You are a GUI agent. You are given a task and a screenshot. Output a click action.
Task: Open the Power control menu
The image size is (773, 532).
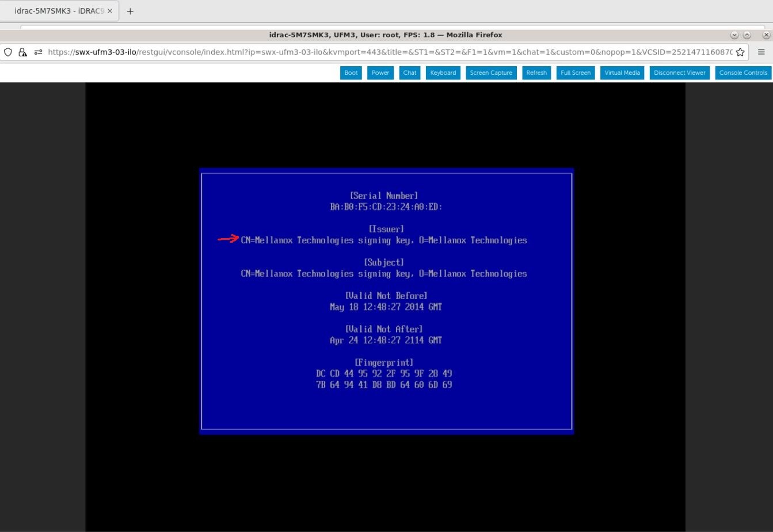tap(380, 72)
